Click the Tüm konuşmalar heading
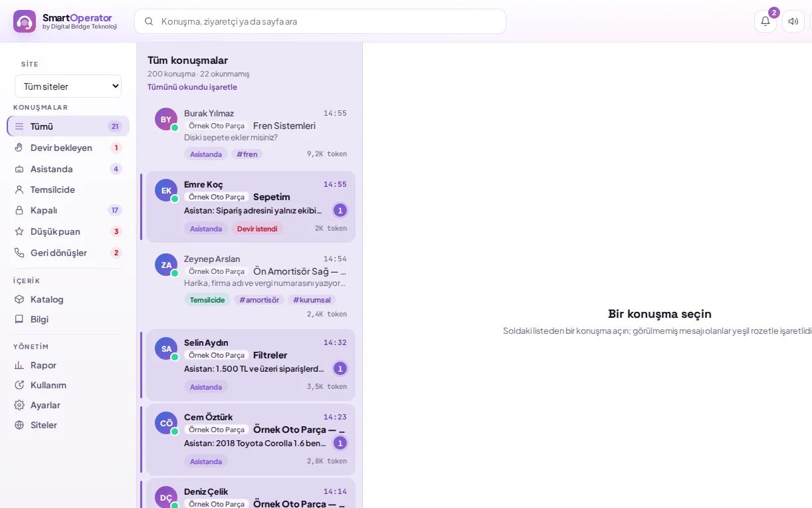The width and height of the screenshot is (812, 508). (187, 60)
